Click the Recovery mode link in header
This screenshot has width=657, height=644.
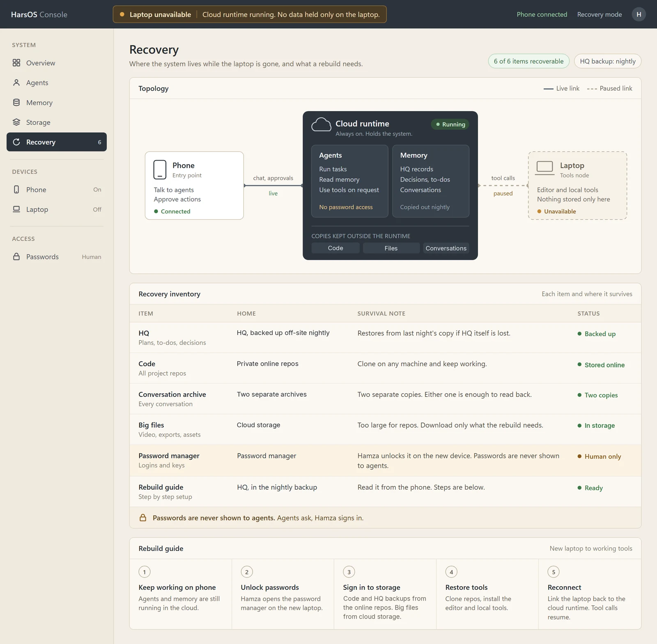(x=599, y=14)
